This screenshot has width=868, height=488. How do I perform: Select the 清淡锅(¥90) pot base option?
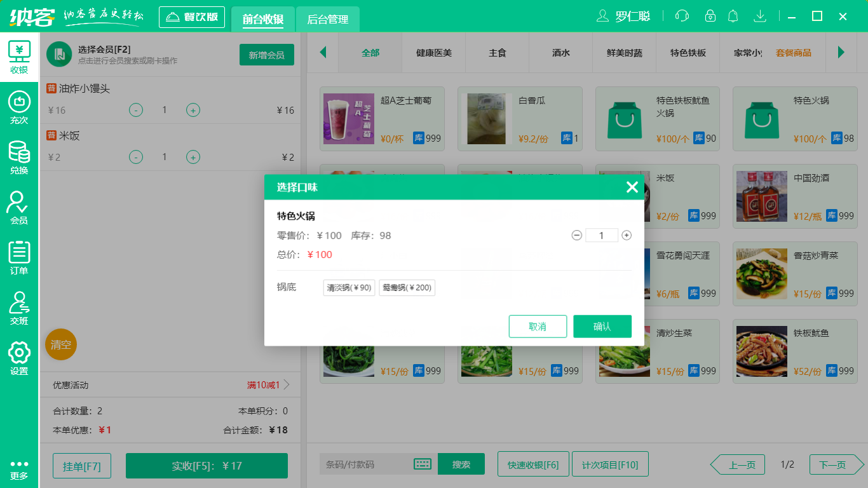pyautogui.click(x=348, y=287)
